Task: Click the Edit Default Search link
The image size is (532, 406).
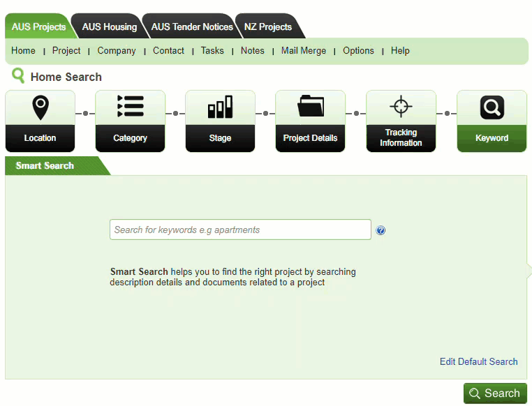Action: (x=478, y=361)
